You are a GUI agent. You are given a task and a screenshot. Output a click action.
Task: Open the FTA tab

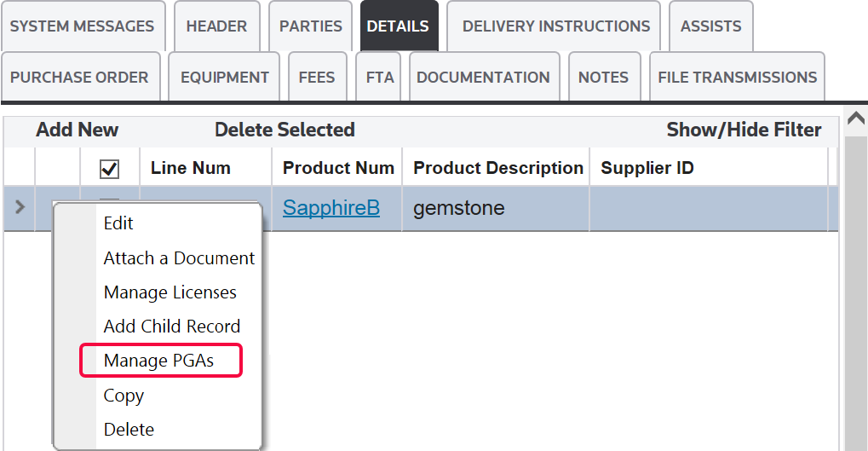380,78
